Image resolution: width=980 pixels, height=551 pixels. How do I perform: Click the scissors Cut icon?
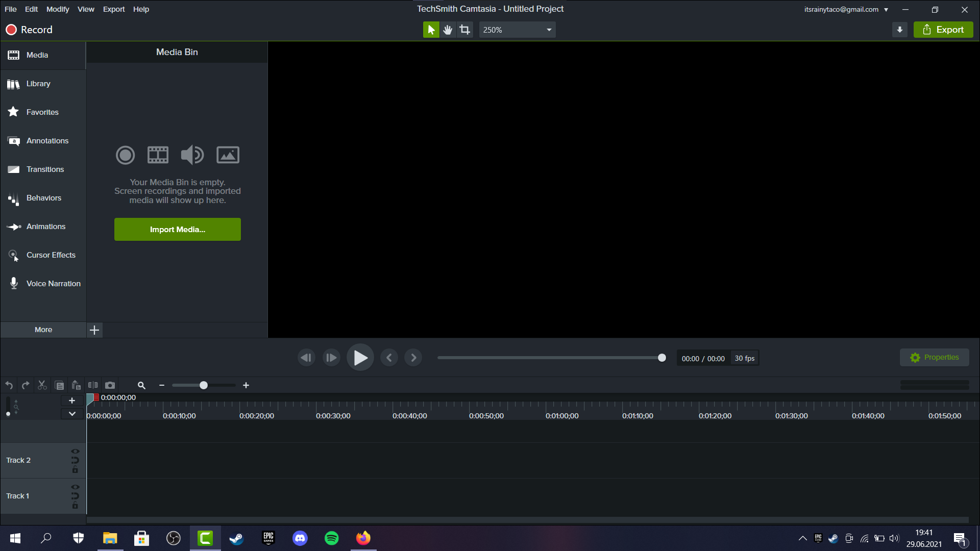(42, 385)
